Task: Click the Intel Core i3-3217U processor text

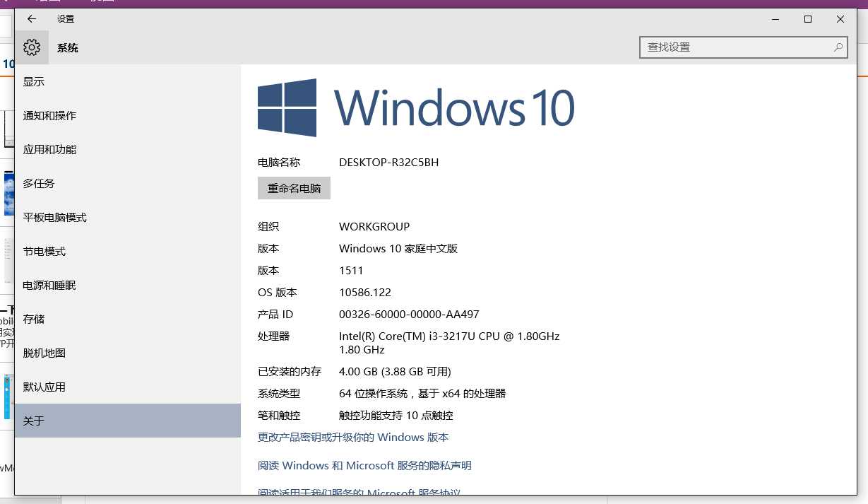Action: coord(449,343)
